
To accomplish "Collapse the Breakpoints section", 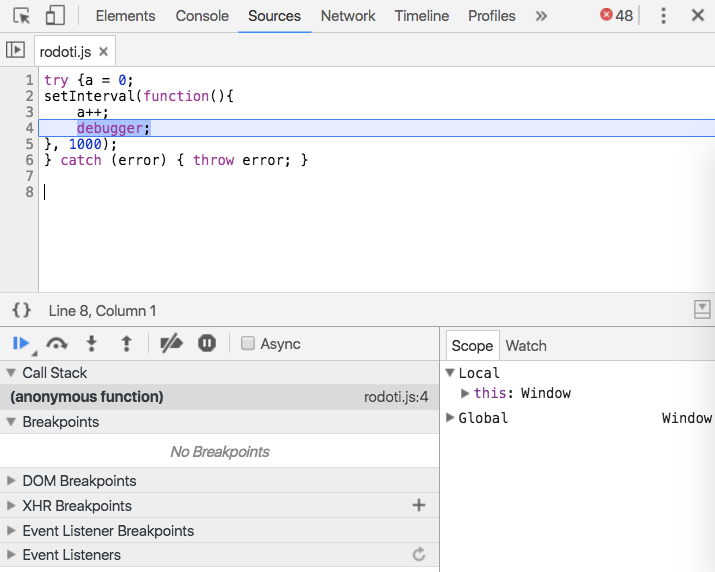I will pyautogui.click(x=11, y=422).
